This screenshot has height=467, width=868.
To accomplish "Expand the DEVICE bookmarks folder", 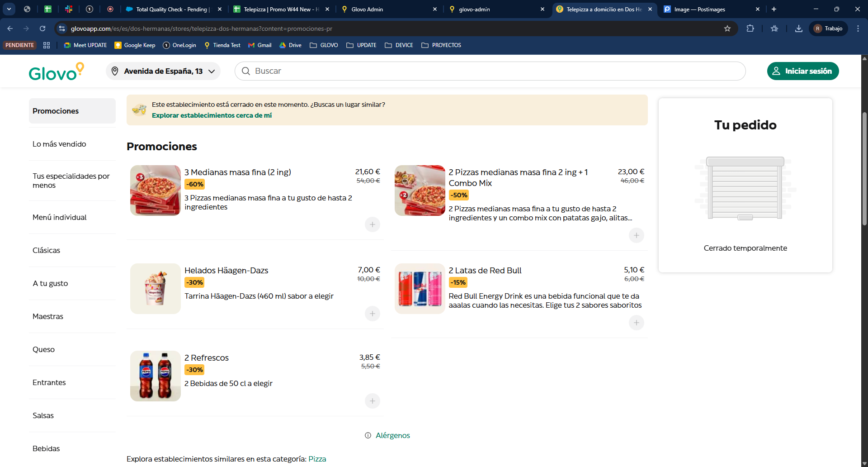I will (x=399, y=45).
